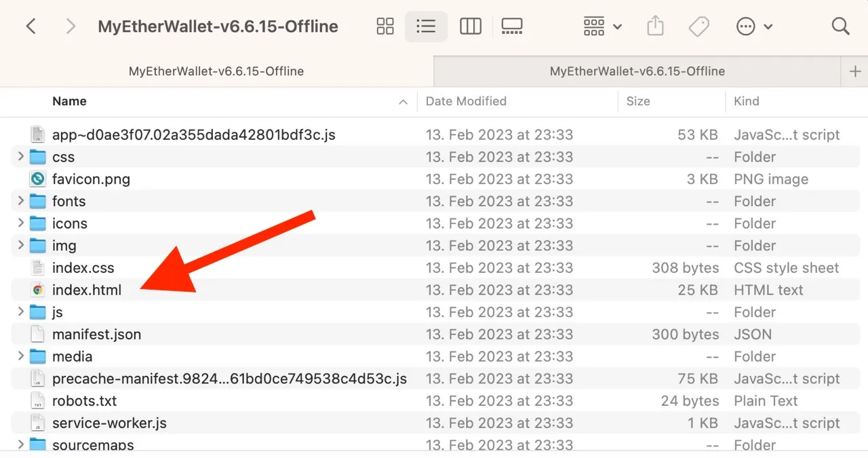Click the favicon.png file icon
This screenshot has height=458, width=868.
click(x=38, y=179)
